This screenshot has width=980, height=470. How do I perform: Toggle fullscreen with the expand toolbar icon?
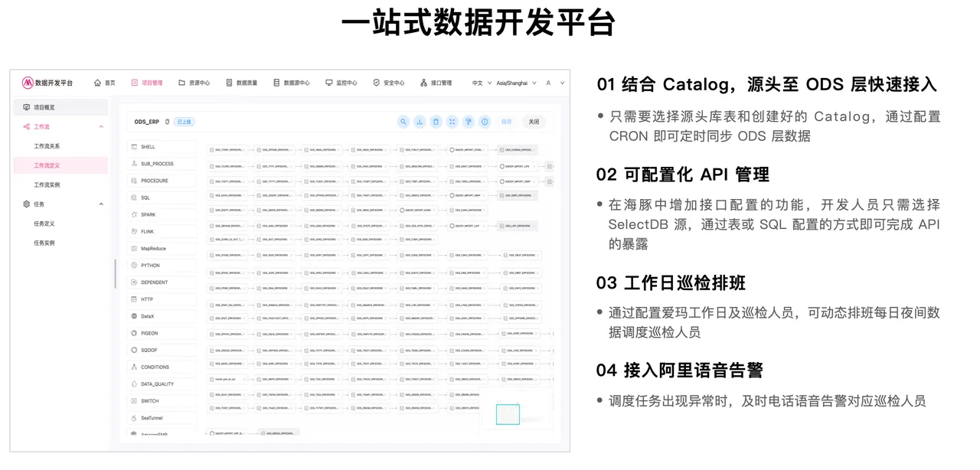(451, 122)
